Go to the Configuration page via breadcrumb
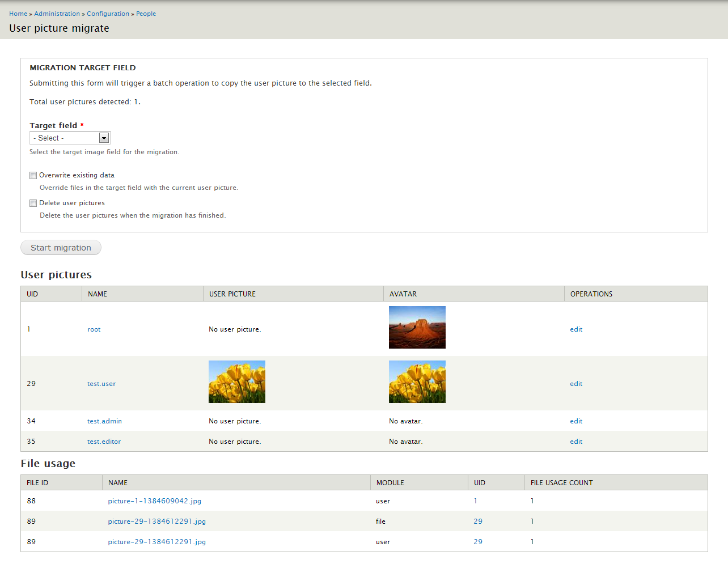 click(x=108, y=14)
